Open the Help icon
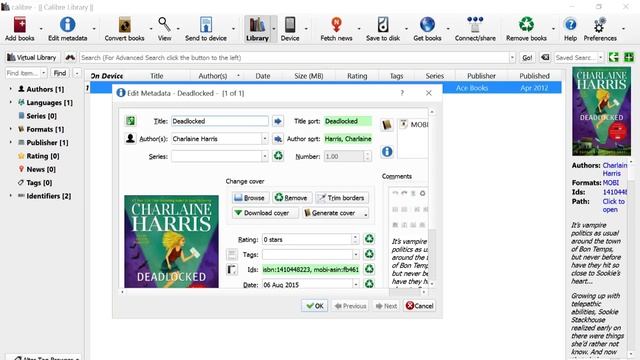Viewport: 640px width, 360px height. (x=570, y=25)
